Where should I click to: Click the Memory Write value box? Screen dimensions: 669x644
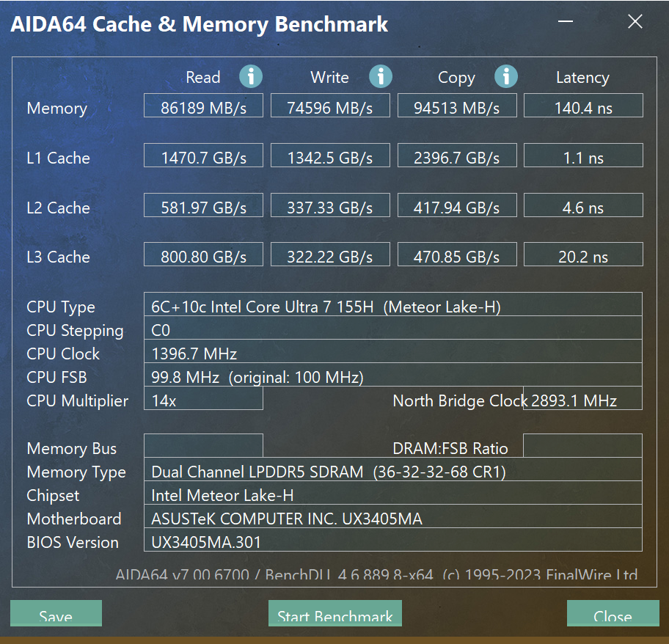tap(330, 108)
